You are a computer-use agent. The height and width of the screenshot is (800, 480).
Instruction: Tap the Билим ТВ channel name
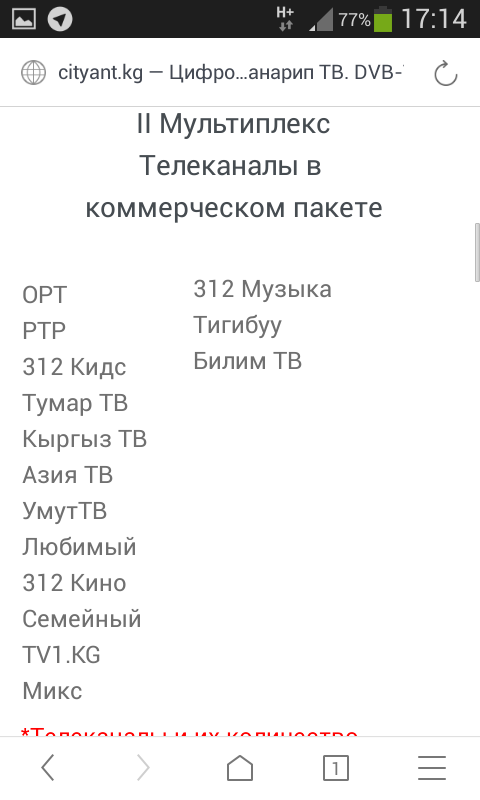[x=247, y=361]
